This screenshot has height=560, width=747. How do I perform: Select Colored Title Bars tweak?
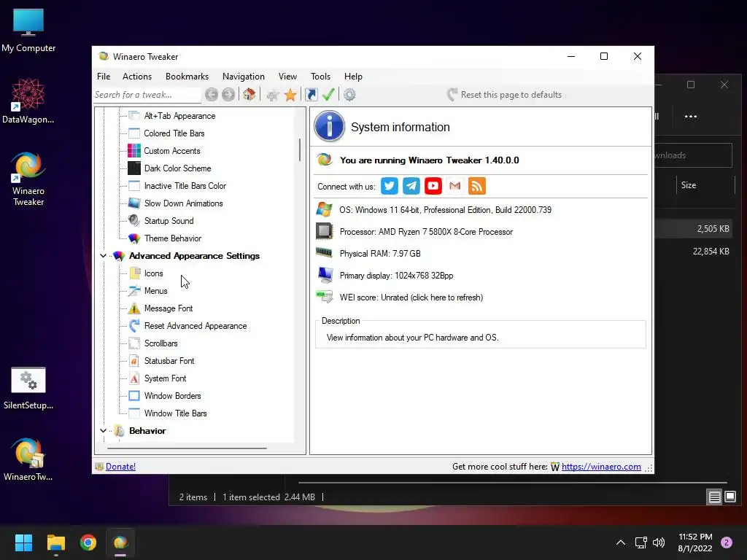click(x=174, y=133)
